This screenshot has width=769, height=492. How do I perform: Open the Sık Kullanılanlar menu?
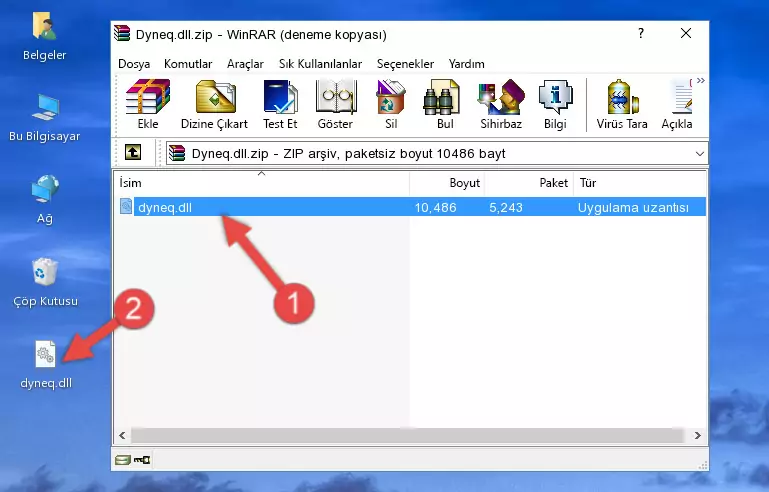pos(320,64)
